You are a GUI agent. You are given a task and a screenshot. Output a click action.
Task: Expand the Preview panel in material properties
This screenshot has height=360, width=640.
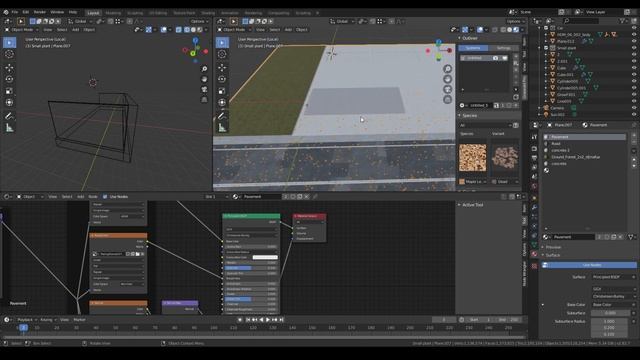[543, 247]
